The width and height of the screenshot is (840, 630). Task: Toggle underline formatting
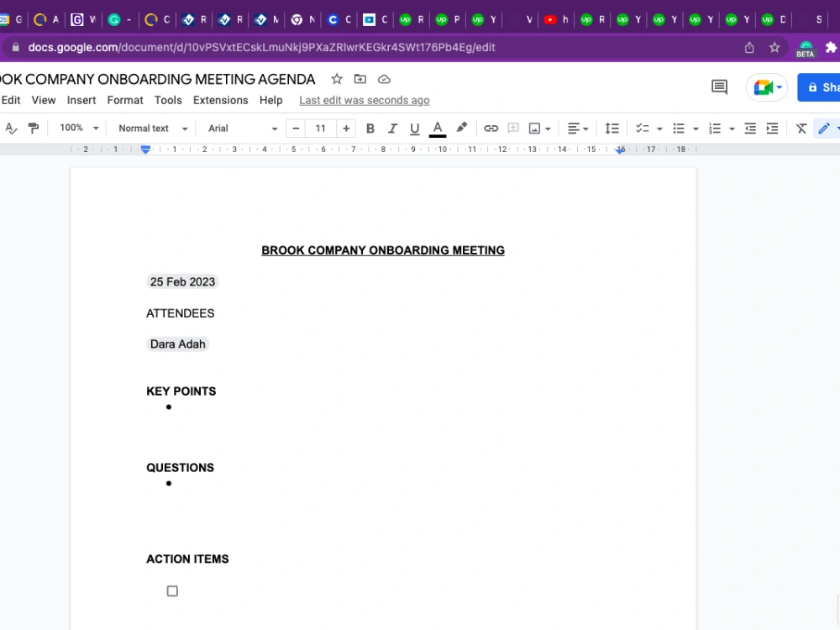click(x=414, y=129)
